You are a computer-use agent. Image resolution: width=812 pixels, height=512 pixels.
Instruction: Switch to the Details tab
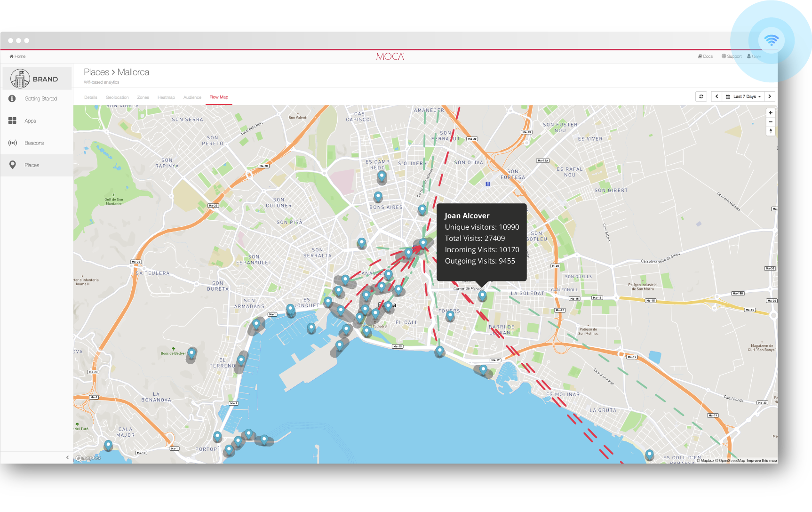[91, 97]
